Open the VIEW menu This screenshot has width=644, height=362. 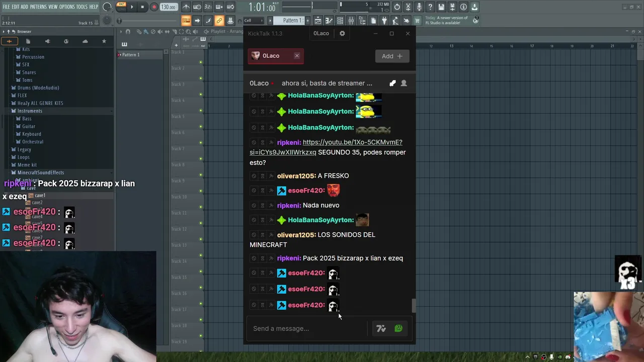pos(53,7)
